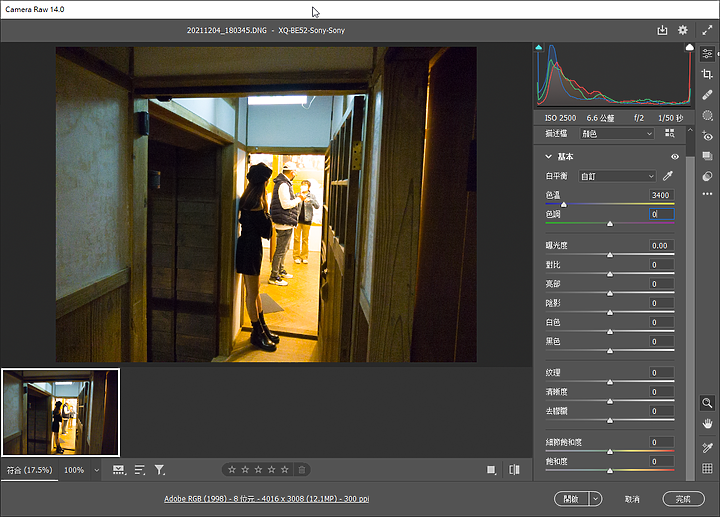Open the profile browser grid icon
The width and height of the screenshot is (720, 517).
(x=670, y=133)
